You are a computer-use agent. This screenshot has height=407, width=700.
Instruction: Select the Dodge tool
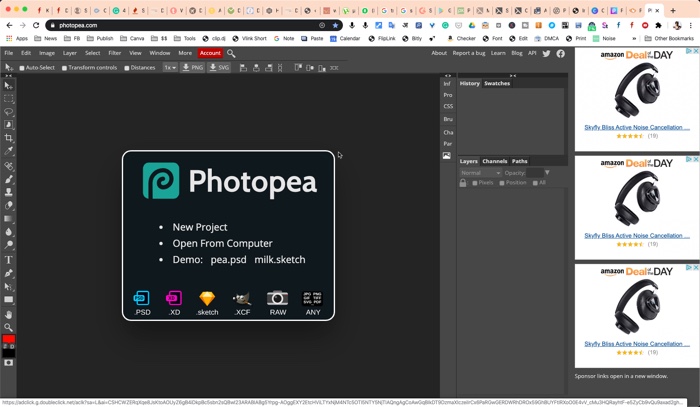[8, 245]
